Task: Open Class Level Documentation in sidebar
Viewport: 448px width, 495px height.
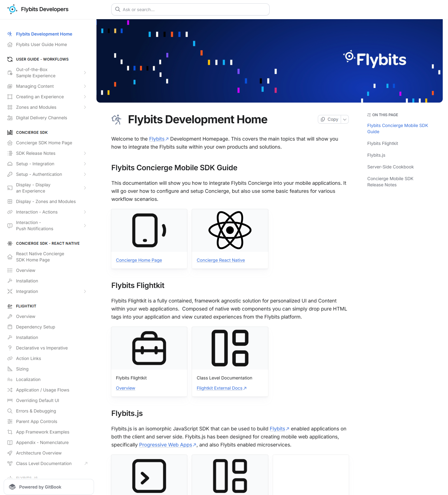Action: point(44,463)
